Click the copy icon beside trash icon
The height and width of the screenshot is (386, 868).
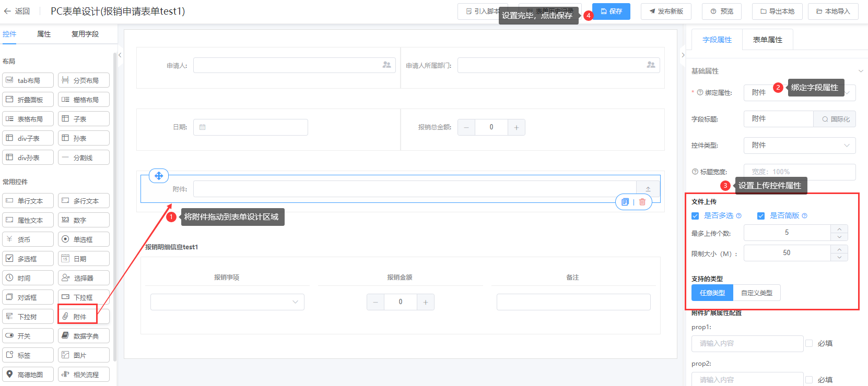click(x=625, y=202)
